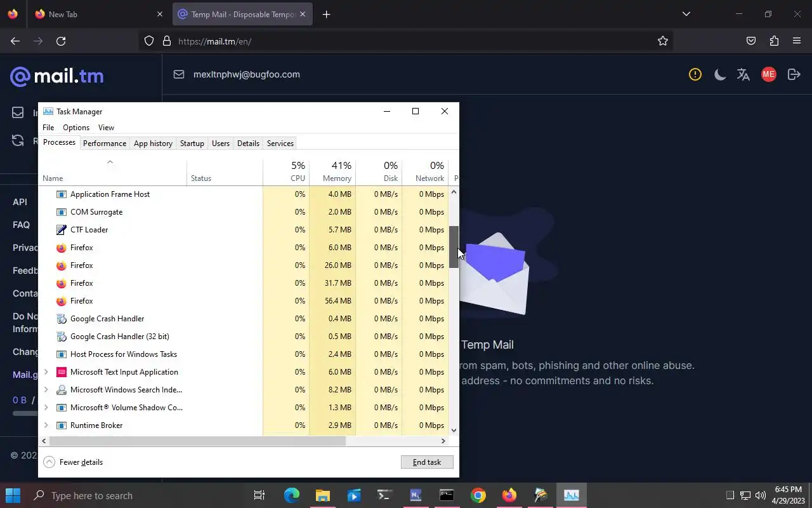Select the Host Process for Windows Tasks row

tap(244, 354)
